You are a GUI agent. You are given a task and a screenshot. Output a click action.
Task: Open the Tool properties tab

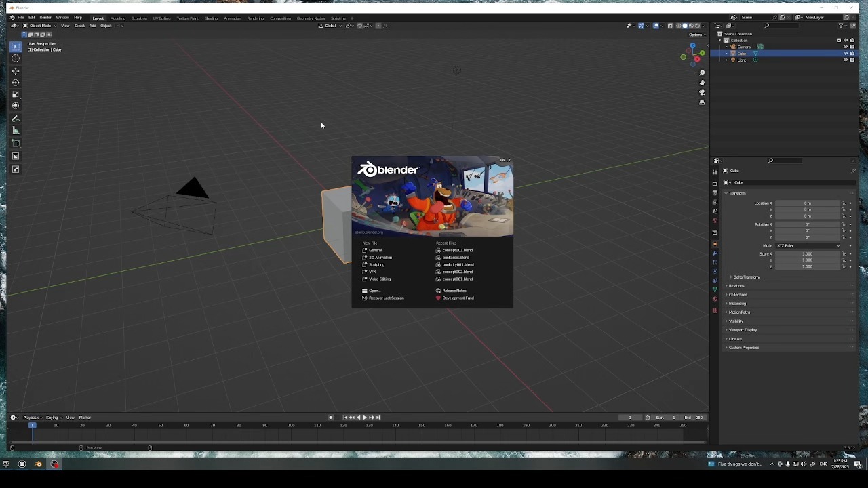point(715,172)
